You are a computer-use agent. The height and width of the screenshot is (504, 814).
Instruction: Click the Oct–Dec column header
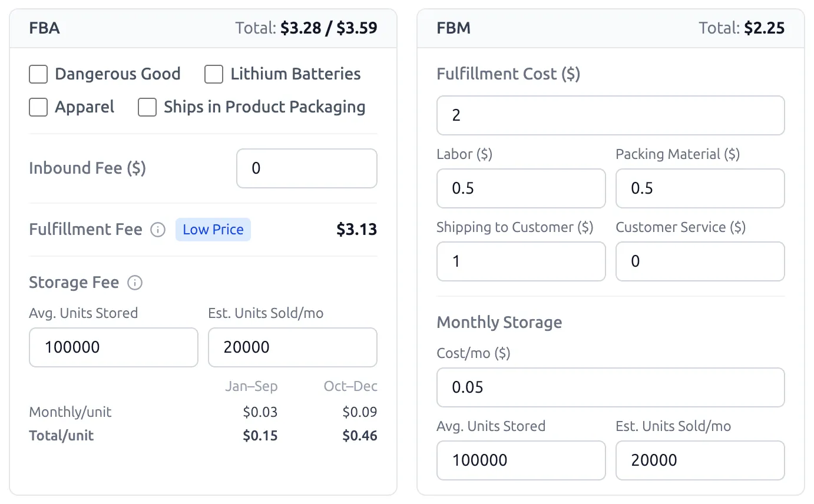click(x=350, y=387)
